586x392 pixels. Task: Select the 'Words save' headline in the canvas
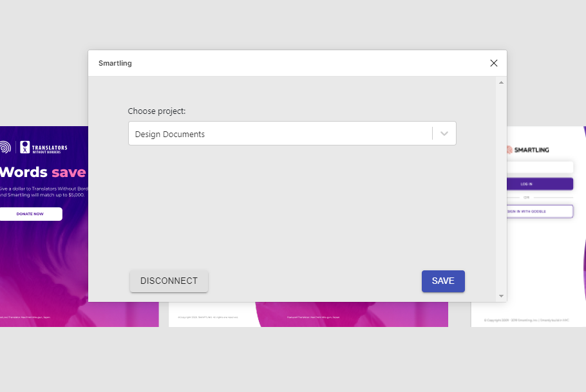coord(43,173)
